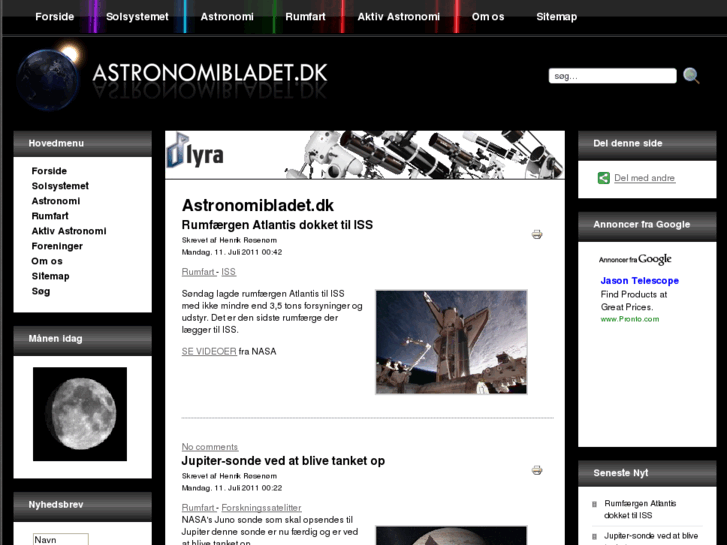Click the Del denne side header
This screenshot has height=545, width=727.
pyautogui.click(x=647, y=144)
